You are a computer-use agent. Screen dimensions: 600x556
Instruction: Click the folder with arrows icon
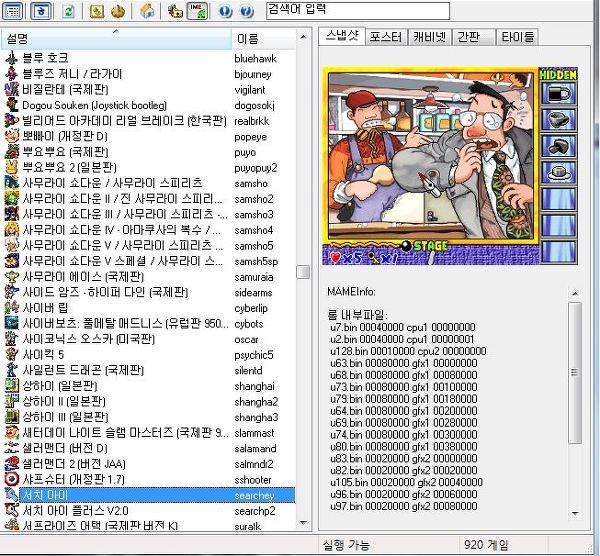click(x=175, y=11)
